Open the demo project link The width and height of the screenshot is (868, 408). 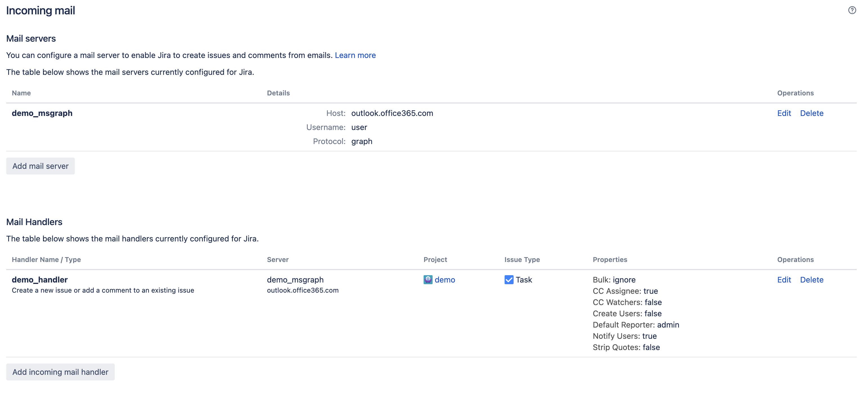[445, 279]
